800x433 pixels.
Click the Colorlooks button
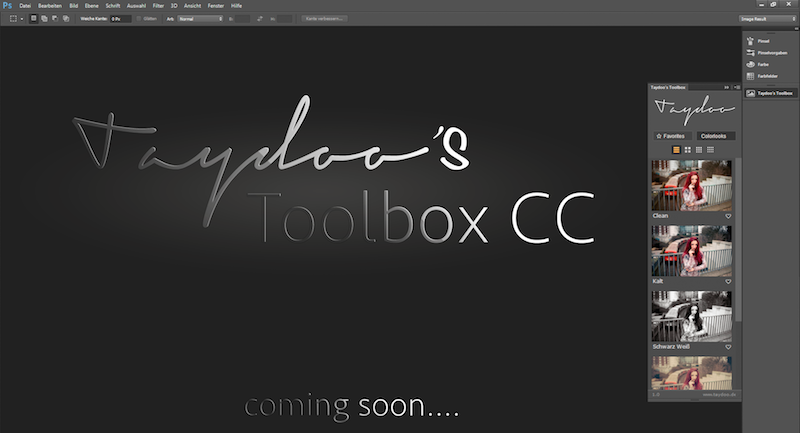click(716, 136)
